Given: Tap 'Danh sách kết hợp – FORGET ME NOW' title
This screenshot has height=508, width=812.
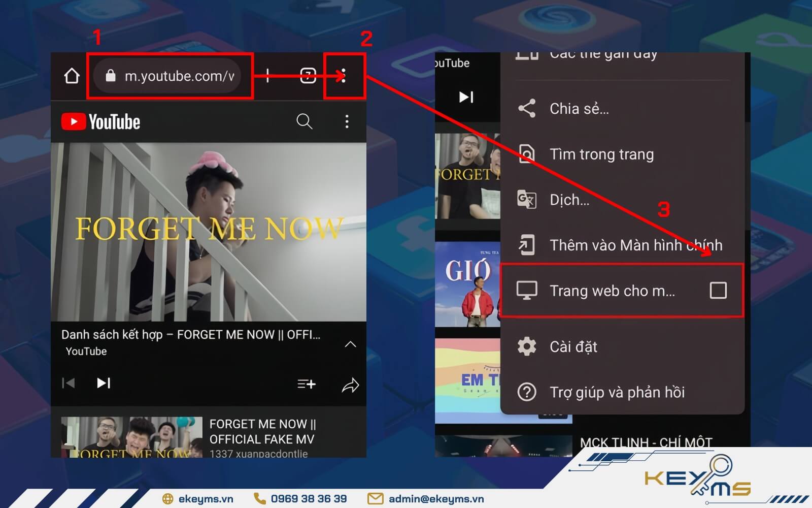Looking at the screenshot, I should 191,335.
